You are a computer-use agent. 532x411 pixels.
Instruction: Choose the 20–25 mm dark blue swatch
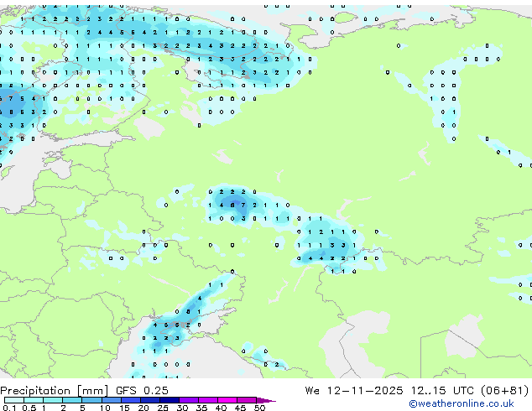tap(150, 400)
